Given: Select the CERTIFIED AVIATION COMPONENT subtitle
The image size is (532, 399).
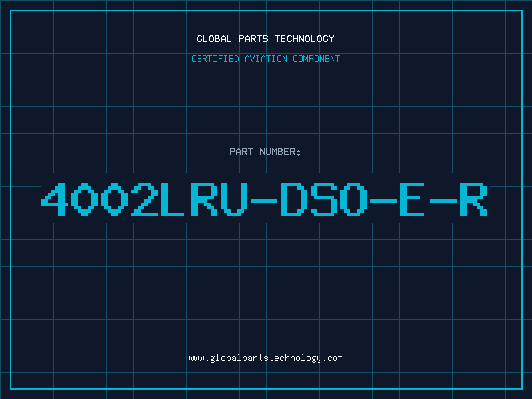Looking at the screenshot, I should [265, 59].
